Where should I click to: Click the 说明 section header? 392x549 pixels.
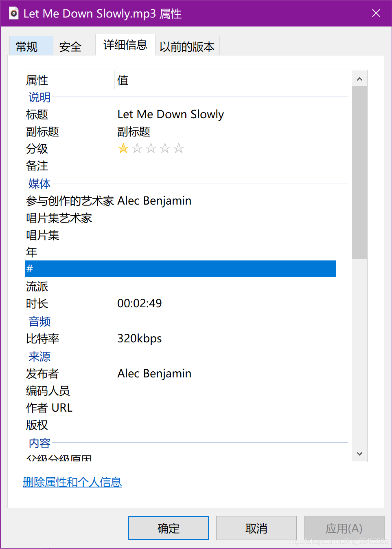39,97
